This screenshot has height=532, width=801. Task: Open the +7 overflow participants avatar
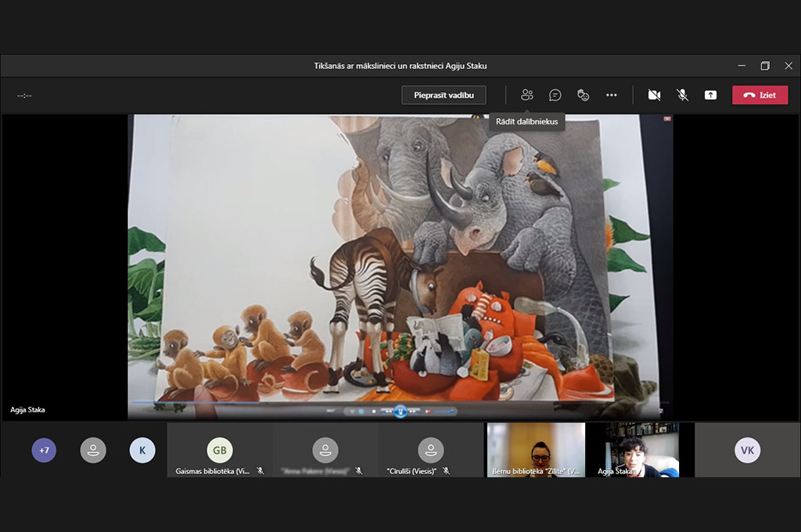click(44, 450)
